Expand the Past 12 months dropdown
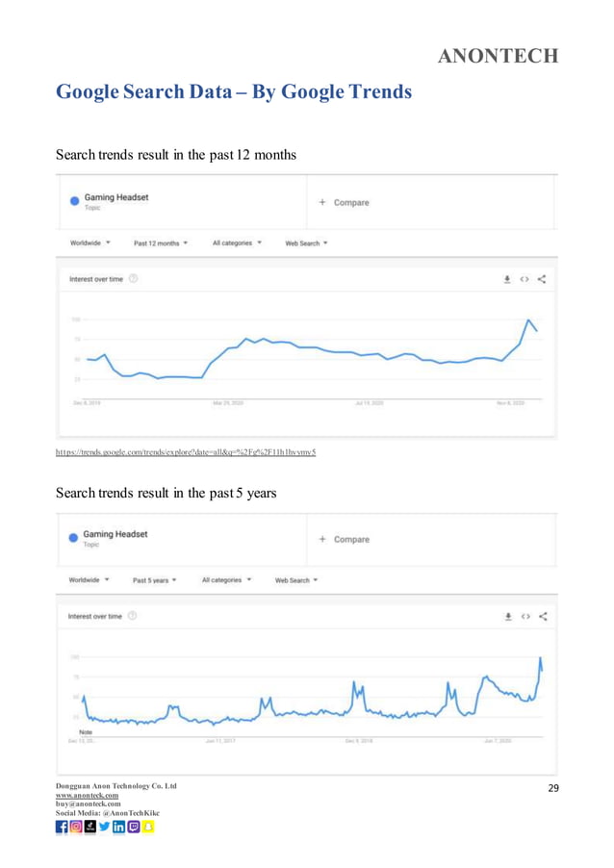This screenshot has width=614, height=868. pos(160,243)
